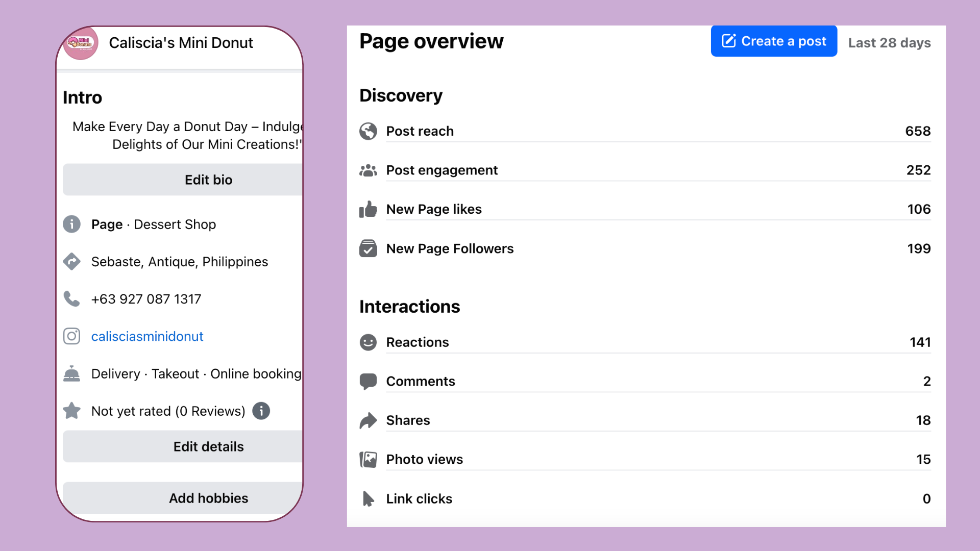This screenshot has width=980, height=551.
Task: Click the Shares arrow icon
Action: (x=368, y=420)
